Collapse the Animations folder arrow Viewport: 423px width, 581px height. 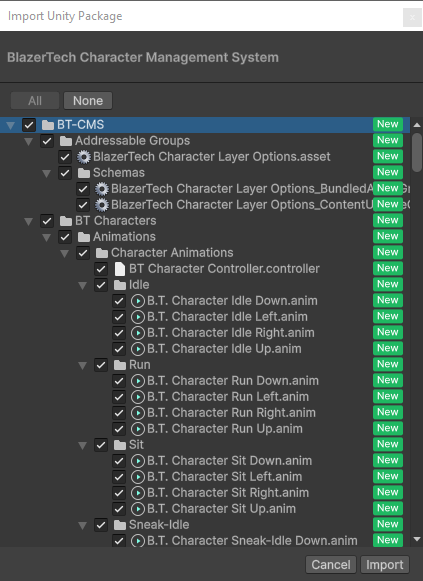(x=47, y=238)
